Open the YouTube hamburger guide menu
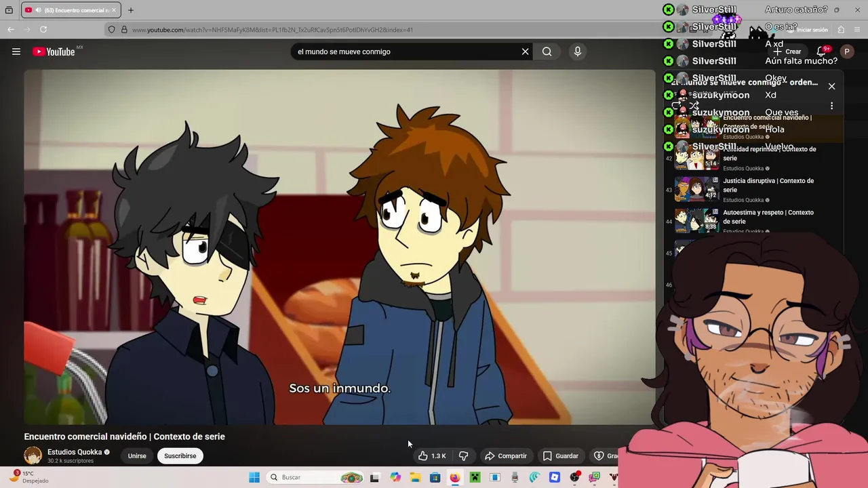The image size is (868, 488). (16, 52)
